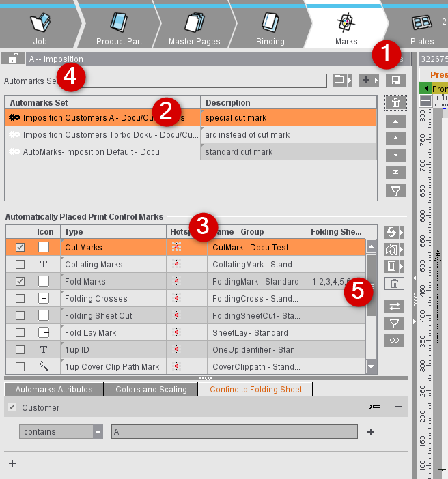The width and height of the screenshot is (448, 479).
Task: Enable the Collating Marks checkbox
Action: coord(20,265)
